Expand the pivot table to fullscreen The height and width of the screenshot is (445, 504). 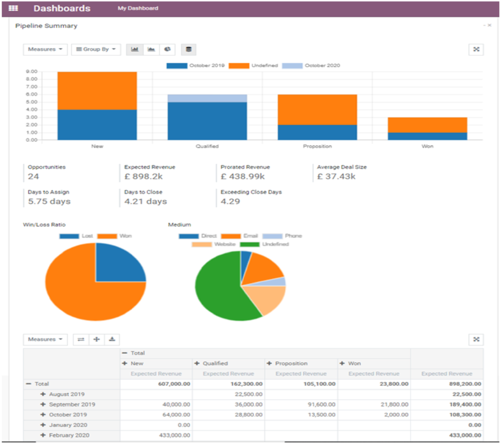click(x=476, y=339)
